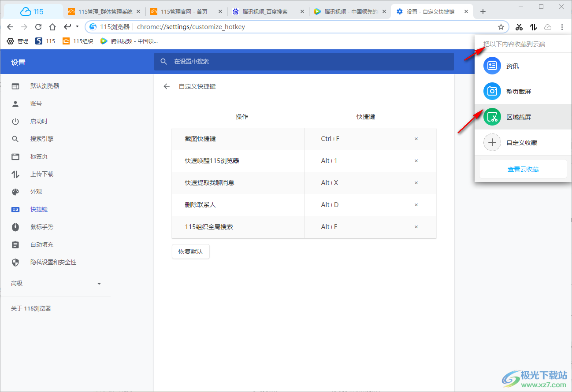Open the 115 bookmark in bookmarks bar
This screenshot has width=572, height=392.
click(x=45, y=41)
